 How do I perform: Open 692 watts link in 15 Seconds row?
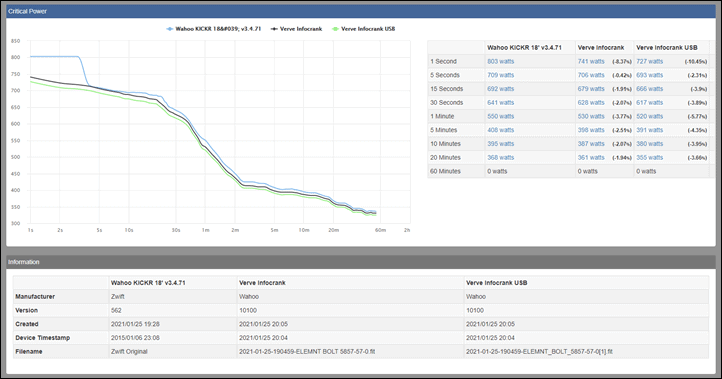click(501, 89)
